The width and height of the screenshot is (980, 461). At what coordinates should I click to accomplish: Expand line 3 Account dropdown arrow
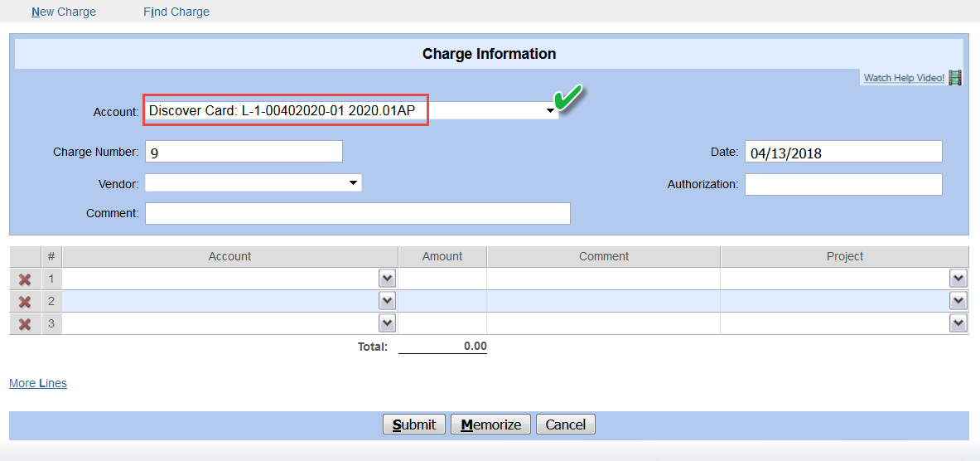pos(388,323)
